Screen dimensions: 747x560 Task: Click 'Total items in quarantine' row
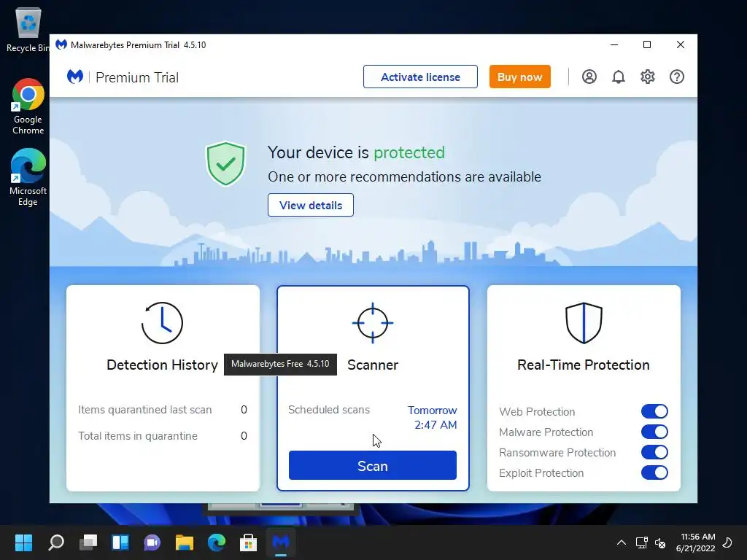pos(163,436)
